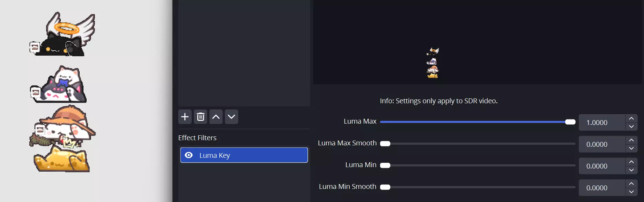Viewport: 644px width, 202px height.
Task: Toggle Luma Key filter visibility eye
Action: click(x=189, y=155)
